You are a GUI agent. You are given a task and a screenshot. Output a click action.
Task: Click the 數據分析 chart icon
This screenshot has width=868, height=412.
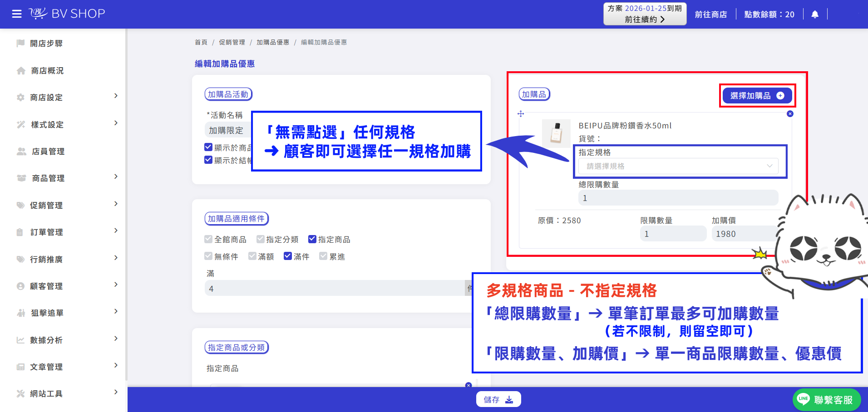coord(20,340)
